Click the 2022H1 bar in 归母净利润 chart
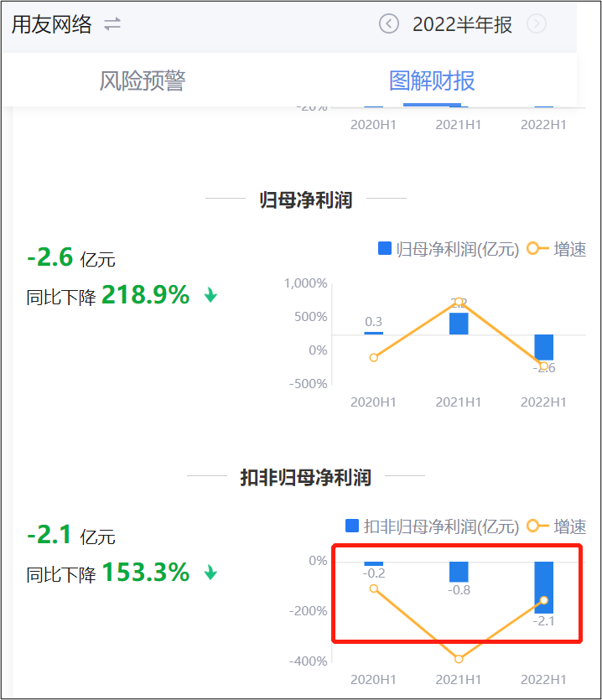This screenshot has height=700, width=602. tap(544, 347)
